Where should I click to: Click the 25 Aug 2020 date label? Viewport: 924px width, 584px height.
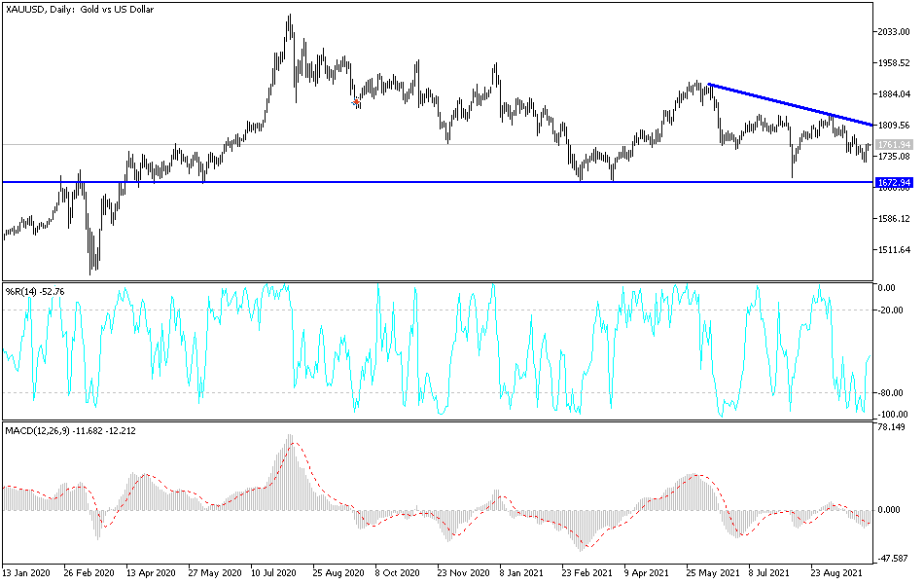(x=338, y=573)
